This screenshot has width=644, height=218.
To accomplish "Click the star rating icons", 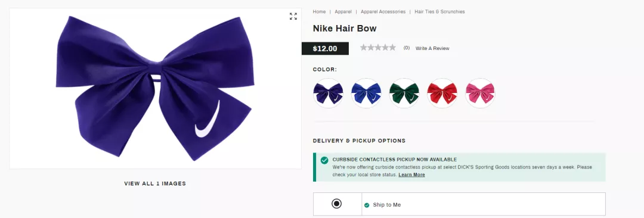I will tap(378, 48).
